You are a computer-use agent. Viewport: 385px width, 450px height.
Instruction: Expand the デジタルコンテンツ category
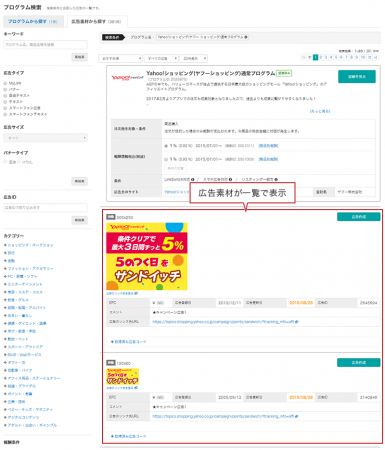coord(21,417)
